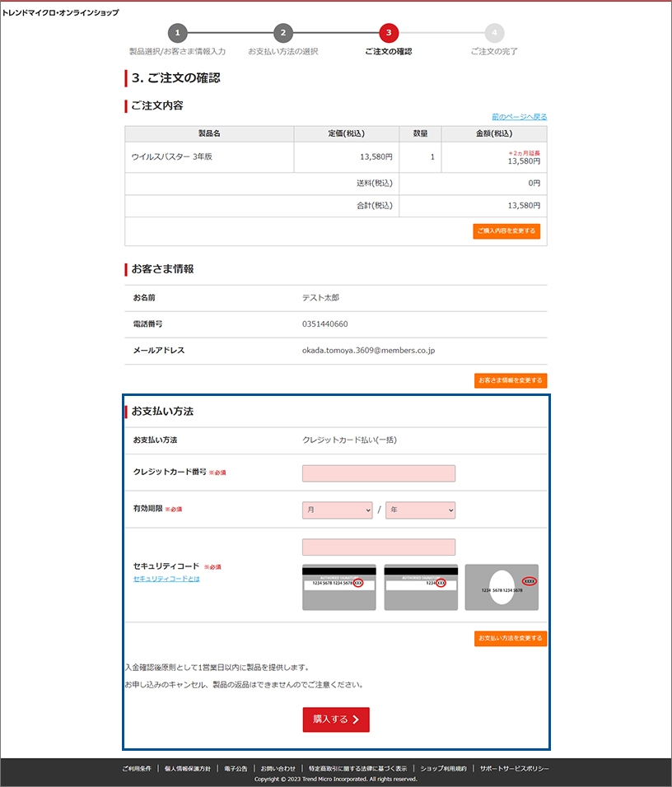The height and width of the screenshot is (787, 672).
Task: Focus the credit card number field
Action: [379, 473]
